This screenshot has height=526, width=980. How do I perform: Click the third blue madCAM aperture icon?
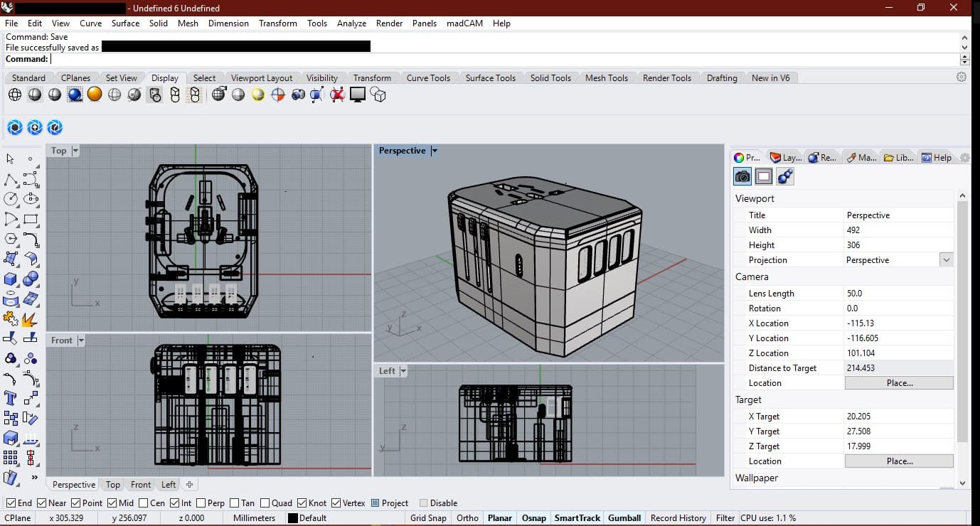coord(55,128)
